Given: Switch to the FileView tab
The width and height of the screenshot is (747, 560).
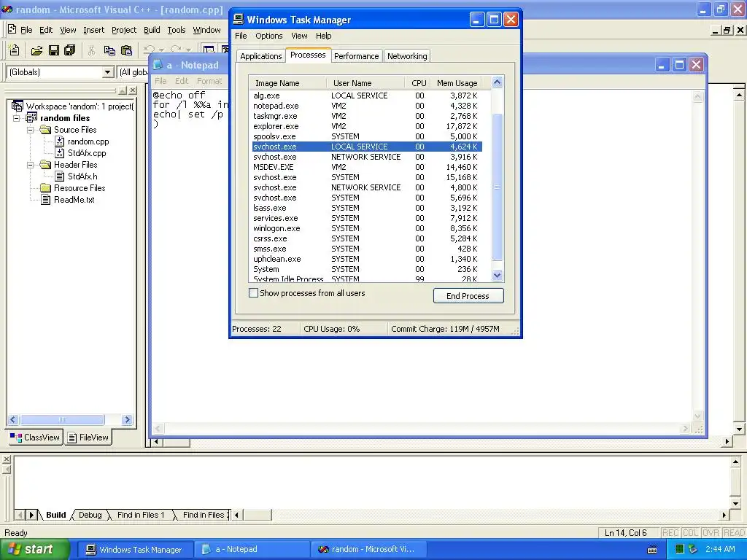Looking at the screenshot, I should coord(88,437).
